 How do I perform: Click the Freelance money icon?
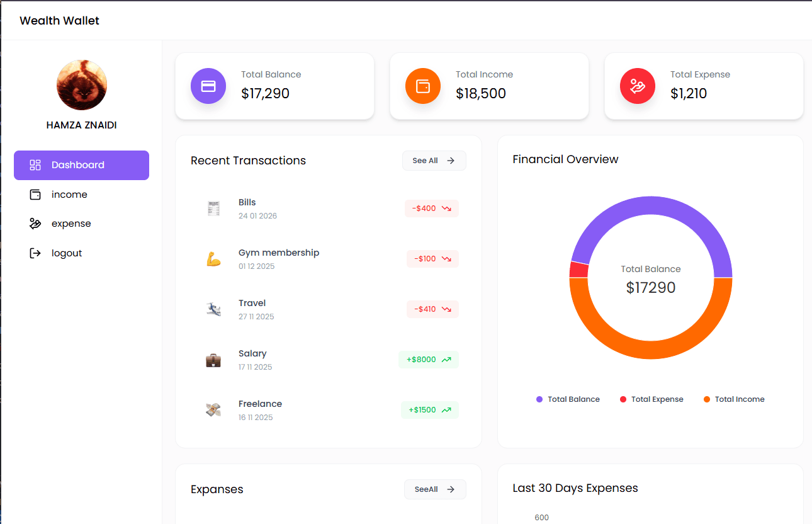coord(214,410)
